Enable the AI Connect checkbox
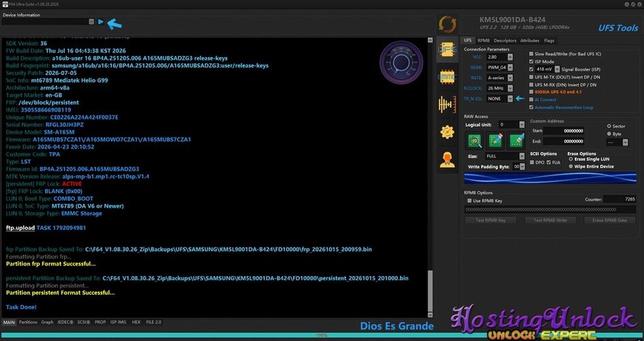 (x=532, y=100)
